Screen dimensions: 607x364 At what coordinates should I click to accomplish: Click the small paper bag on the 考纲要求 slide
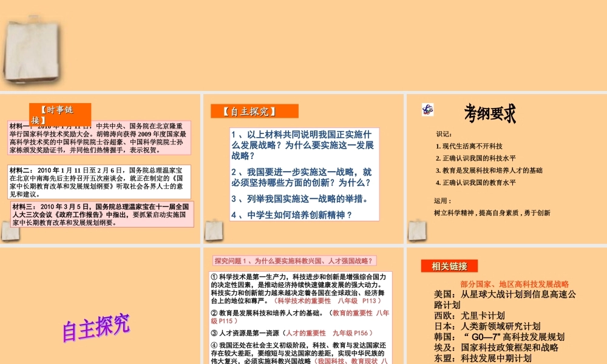point(417,231)
